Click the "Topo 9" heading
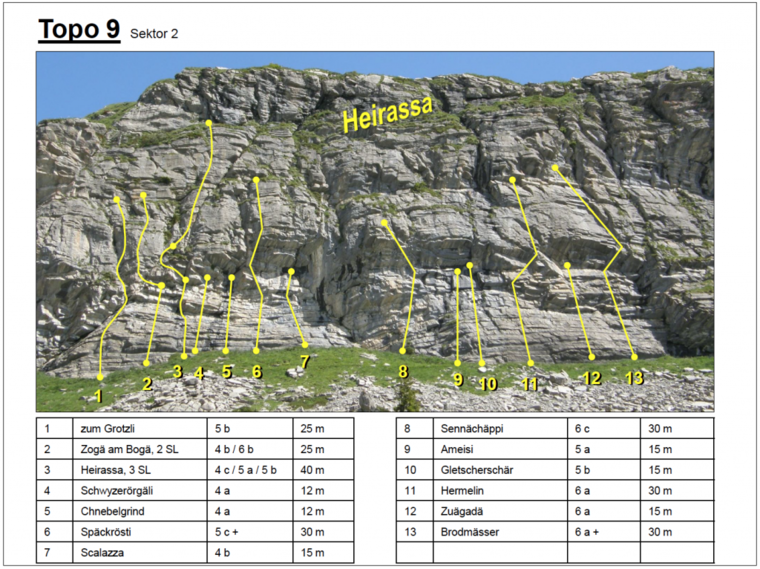Viewport: 760px width, 569px height. point(79,29)
